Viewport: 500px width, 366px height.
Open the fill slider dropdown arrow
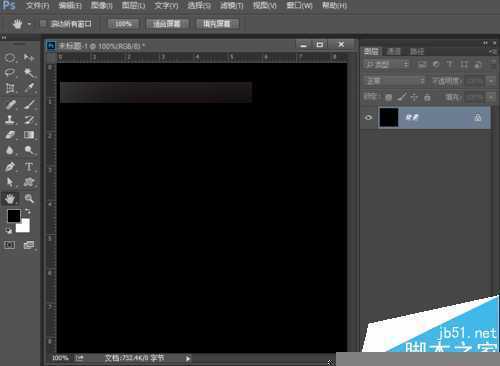pyautogui.click(x=491, y=97)
